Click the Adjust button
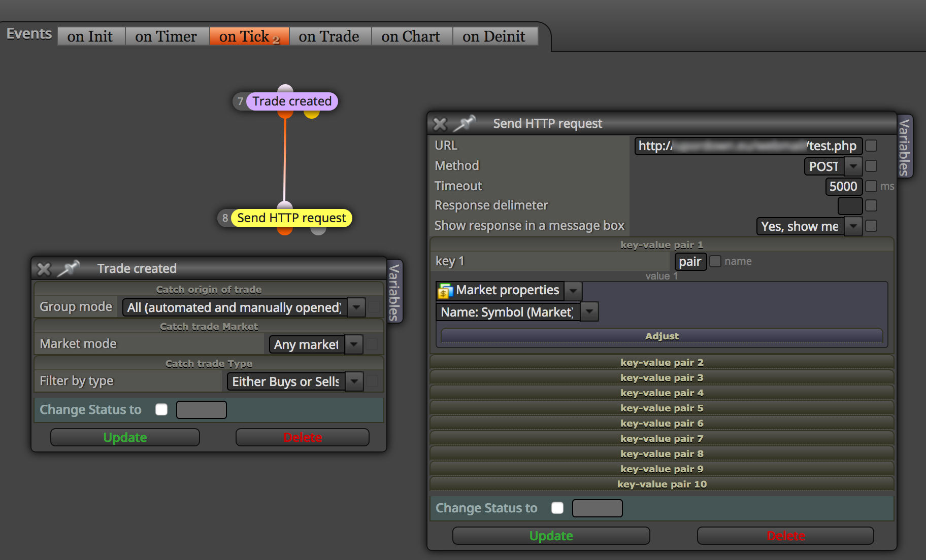The height and width of the screenshot is (560, 926). coord(662,336)
